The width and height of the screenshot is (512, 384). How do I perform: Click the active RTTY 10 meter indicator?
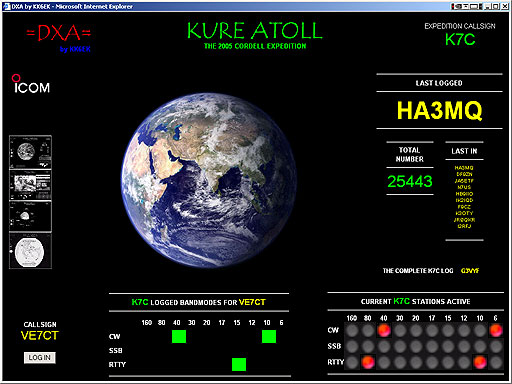coord(480,362)
